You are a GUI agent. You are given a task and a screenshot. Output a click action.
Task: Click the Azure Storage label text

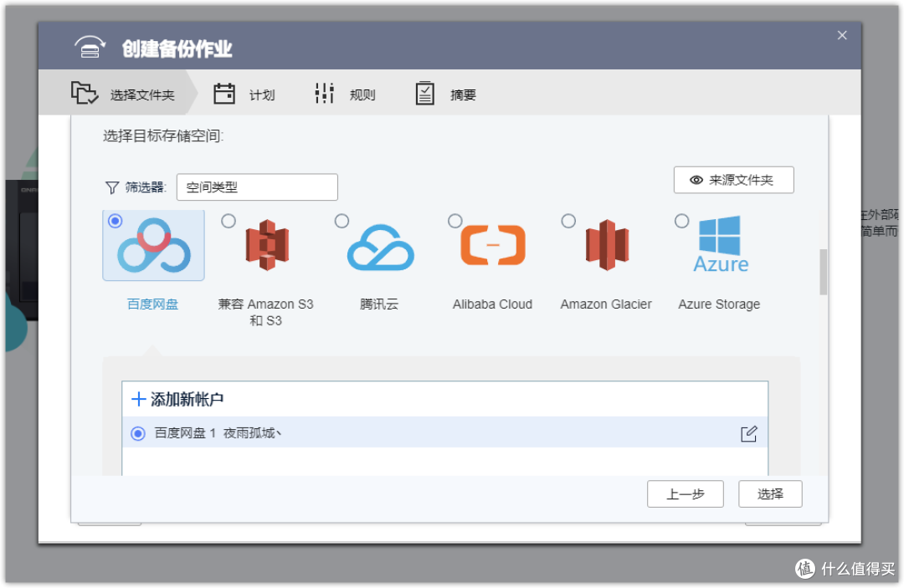(719, 304)
